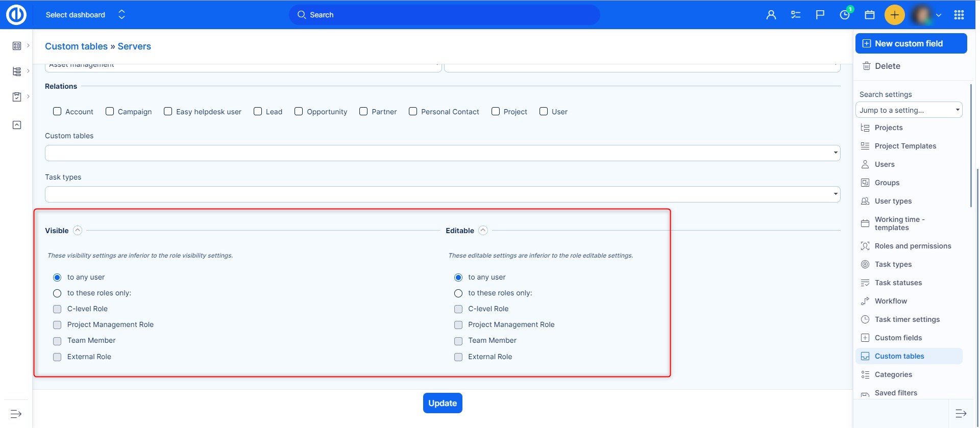
Task: Check the Opportunity relation checkbox
Action: tap(299, 111)
